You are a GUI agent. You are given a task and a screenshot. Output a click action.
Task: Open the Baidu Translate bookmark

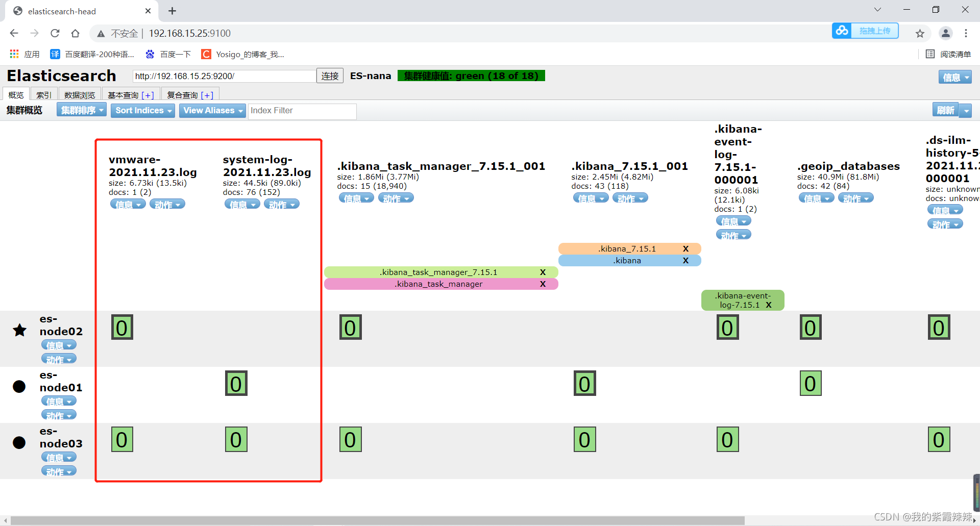pyautogui.click(x=92, y=54)
